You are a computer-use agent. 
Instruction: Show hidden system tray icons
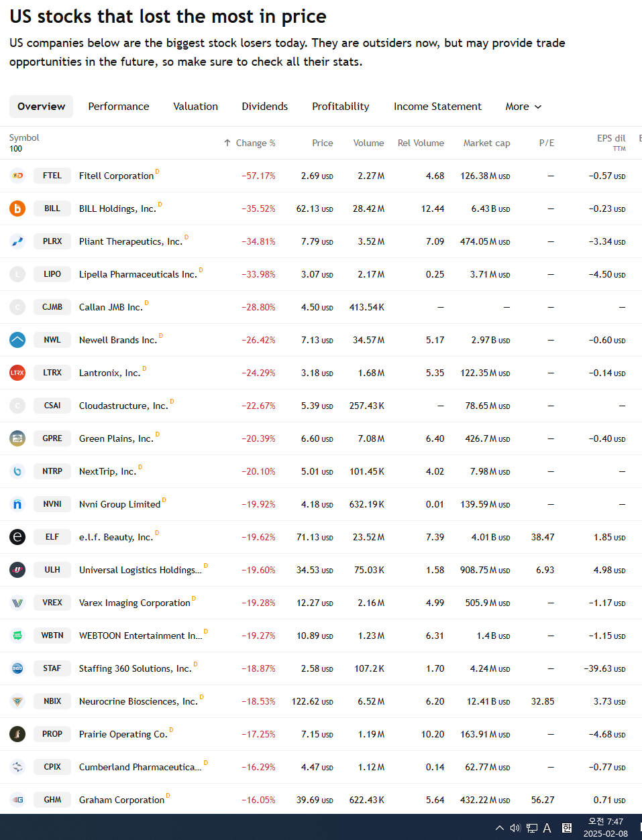[x=500, y=828]
